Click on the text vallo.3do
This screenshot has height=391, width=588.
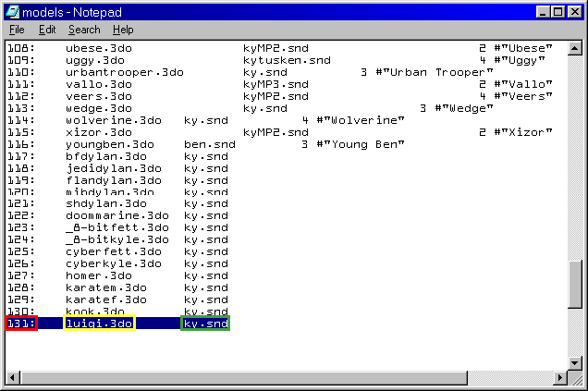[x=99, y=84]
